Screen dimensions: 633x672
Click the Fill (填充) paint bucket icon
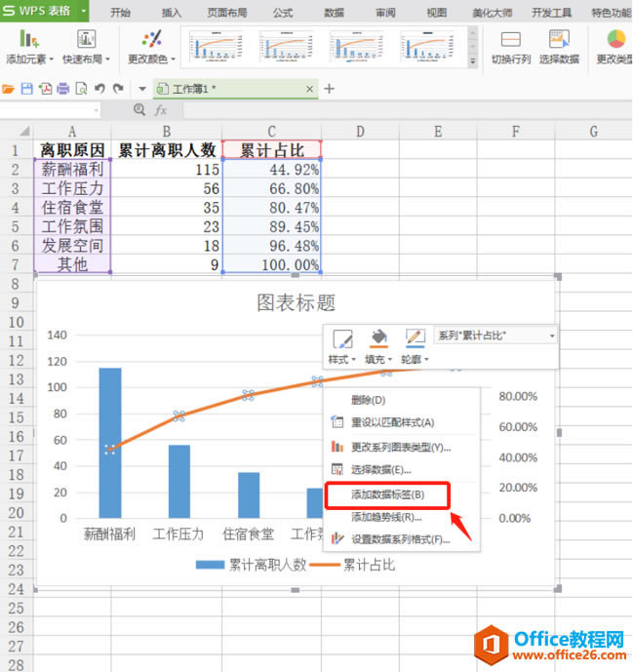tap(378, 338)
